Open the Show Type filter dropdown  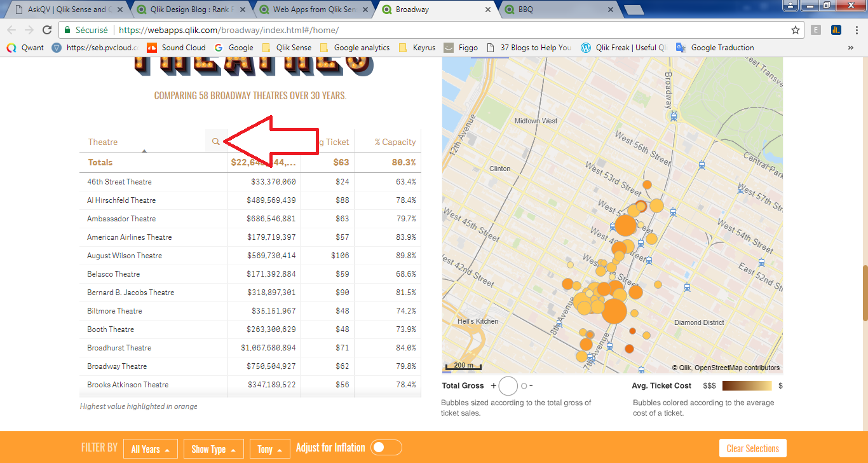[x=214, y=449]
